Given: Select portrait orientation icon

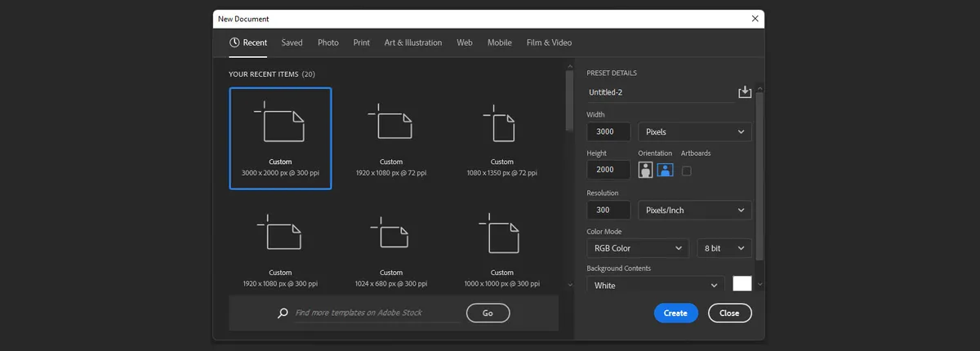Looking at the screenshot, I should tap(646, 170).
